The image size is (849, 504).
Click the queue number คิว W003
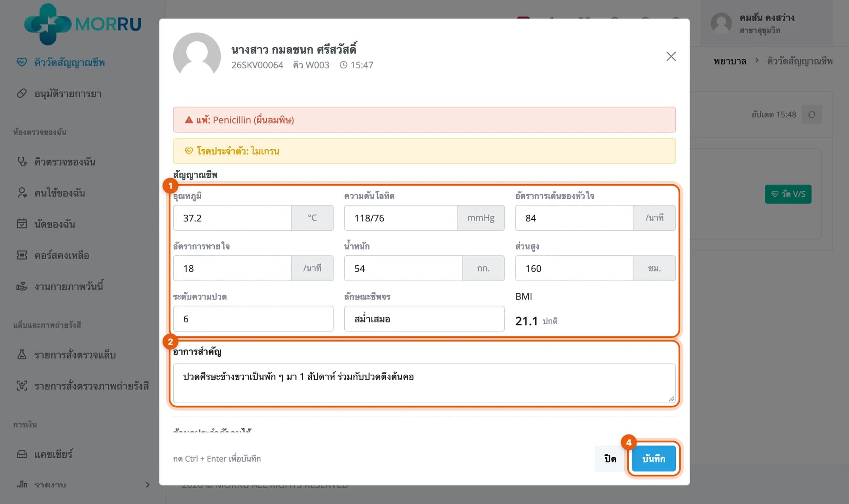tap(311, 65)
